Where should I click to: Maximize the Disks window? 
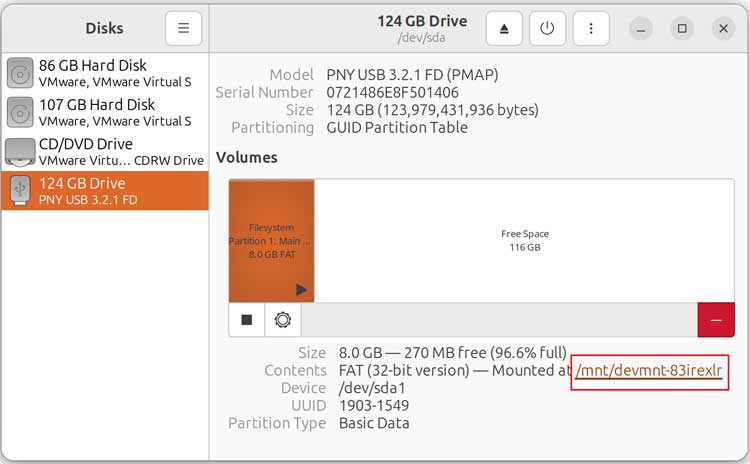pos(682,29)
